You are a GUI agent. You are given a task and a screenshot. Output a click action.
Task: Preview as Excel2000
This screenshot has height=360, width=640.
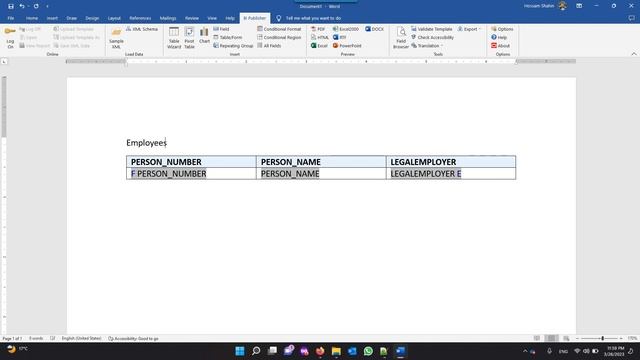tap(346, 29)
